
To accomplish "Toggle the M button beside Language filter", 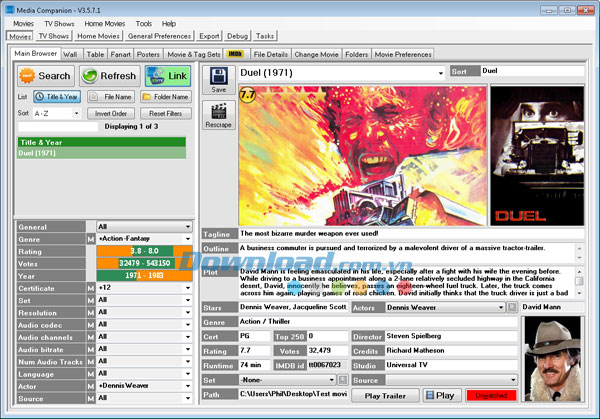I will coord(91,374).
